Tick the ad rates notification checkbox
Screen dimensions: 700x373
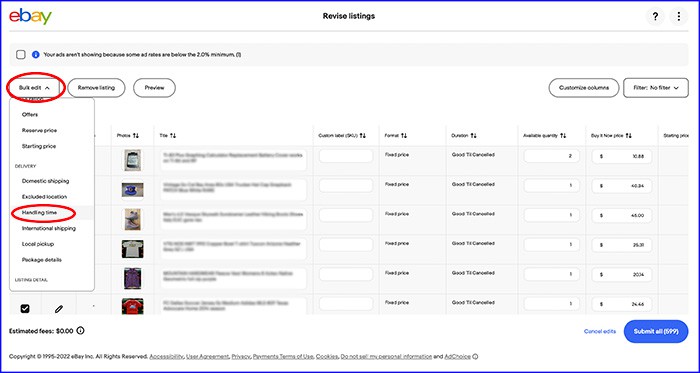tap(21, 55)
